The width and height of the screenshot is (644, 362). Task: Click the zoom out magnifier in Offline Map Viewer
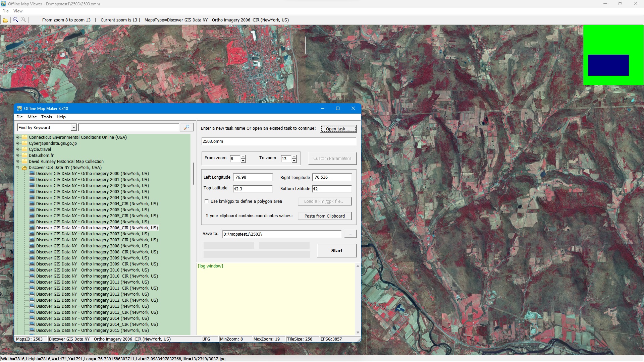[x=15, y=20]
